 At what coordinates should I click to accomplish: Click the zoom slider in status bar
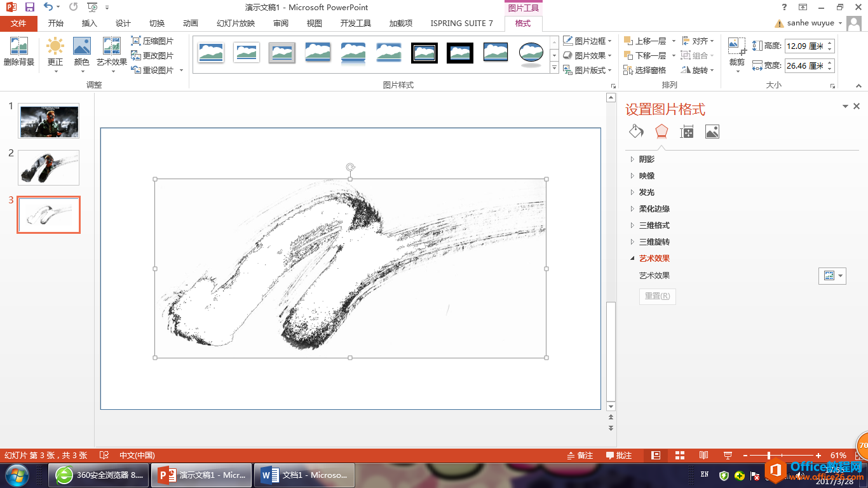coord(769,456)
